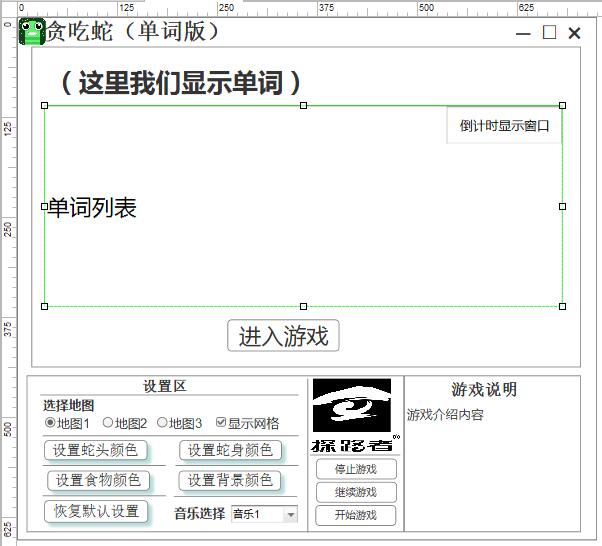This screenshot has width=602, height=546.
Task: Select the 地图1 radio button
Action: pyautogui.click(x=50, y=423)
